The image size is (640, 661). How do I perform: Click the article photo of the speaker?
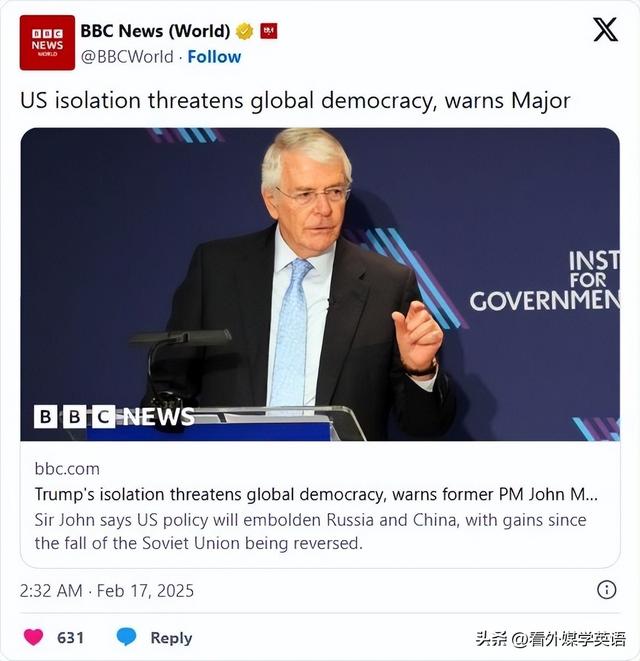[320, 285]
